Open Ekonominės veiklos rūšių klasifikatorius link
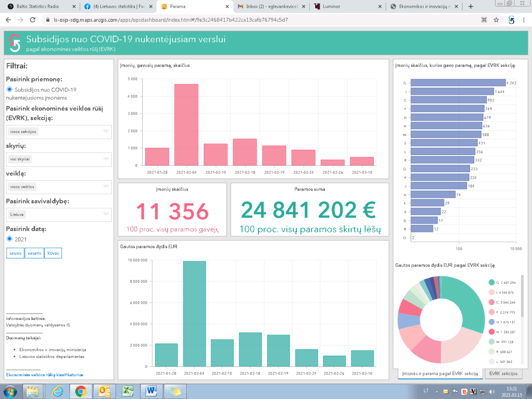The image size is (532, 399). [44, 375]
